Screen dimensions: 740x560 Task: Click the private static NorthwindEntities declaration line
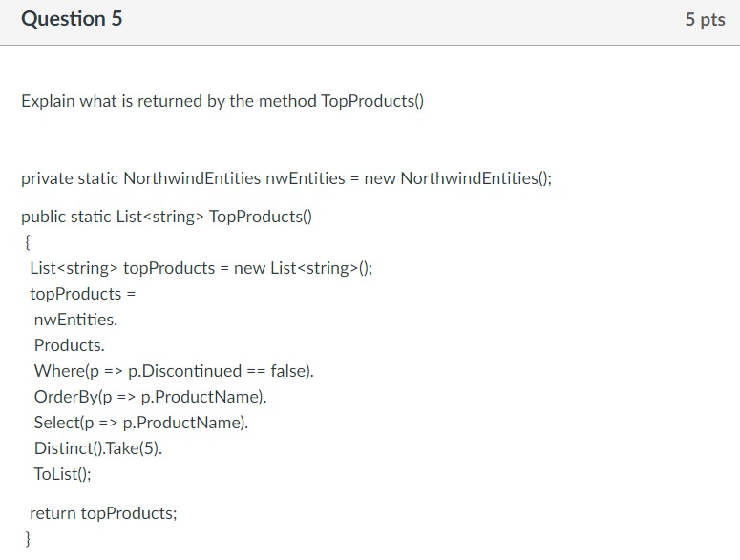click(x=286, y=178)
